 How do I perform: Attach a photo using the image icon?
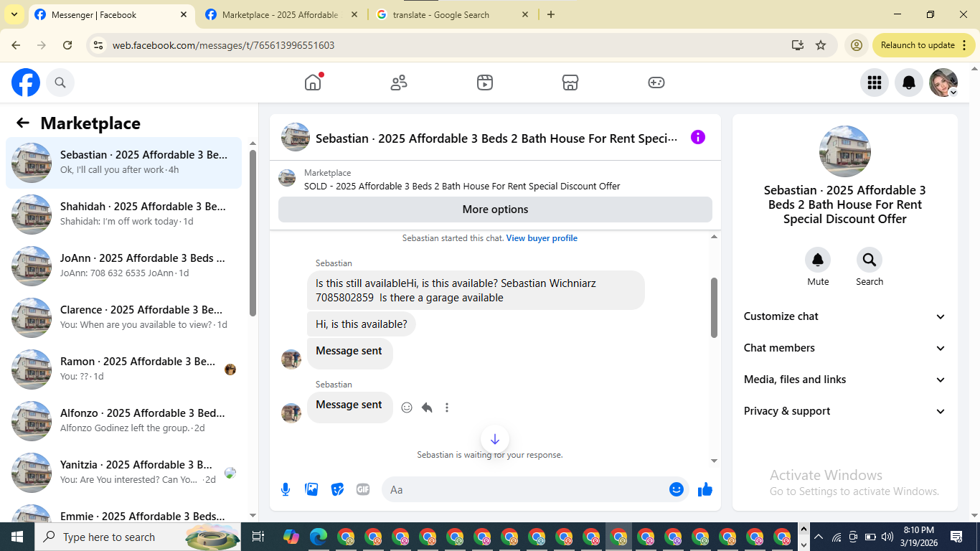coord(311,489)
